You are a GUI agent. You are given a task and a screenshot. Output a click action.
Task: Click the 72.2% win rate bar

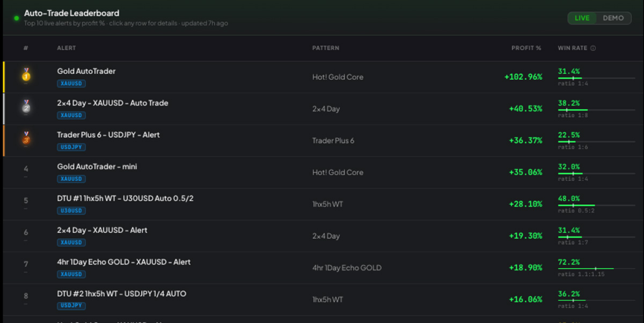point(596,268)
